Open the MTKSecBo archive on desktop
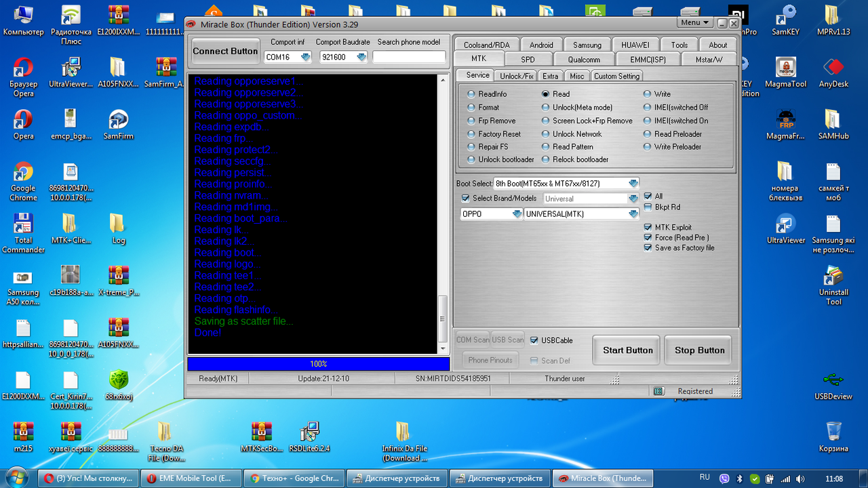Image resolution: width=868 pixels, height=488 pixels. pyautogui.click(x=262, y=436)
